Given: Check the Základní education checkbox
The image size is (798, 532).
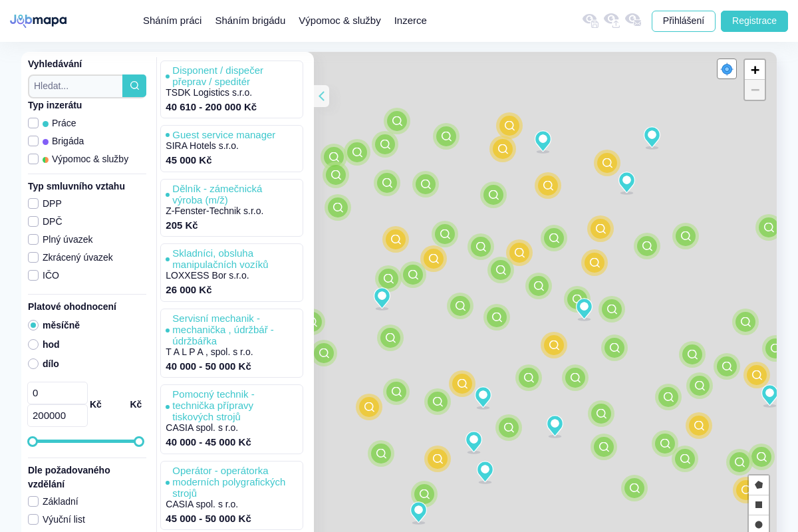Looking at the screenshot, I should [x=33, y=501].
